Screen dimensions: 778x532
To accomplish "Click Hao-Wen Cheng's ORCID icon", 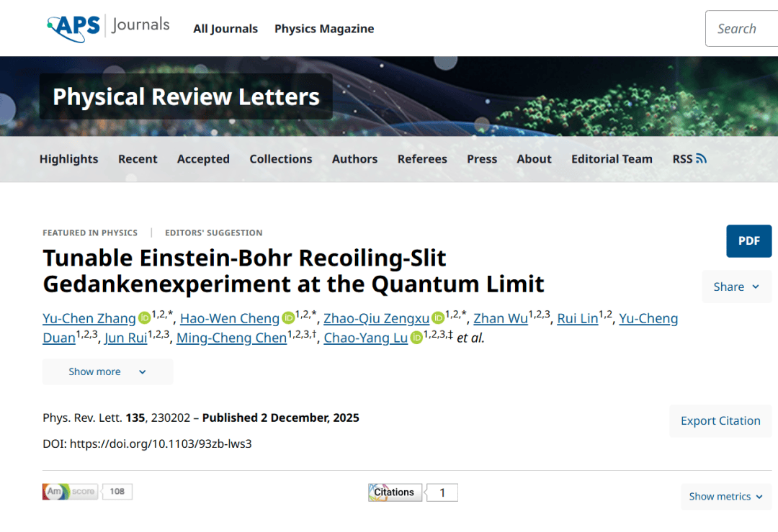I will [288, 318].
